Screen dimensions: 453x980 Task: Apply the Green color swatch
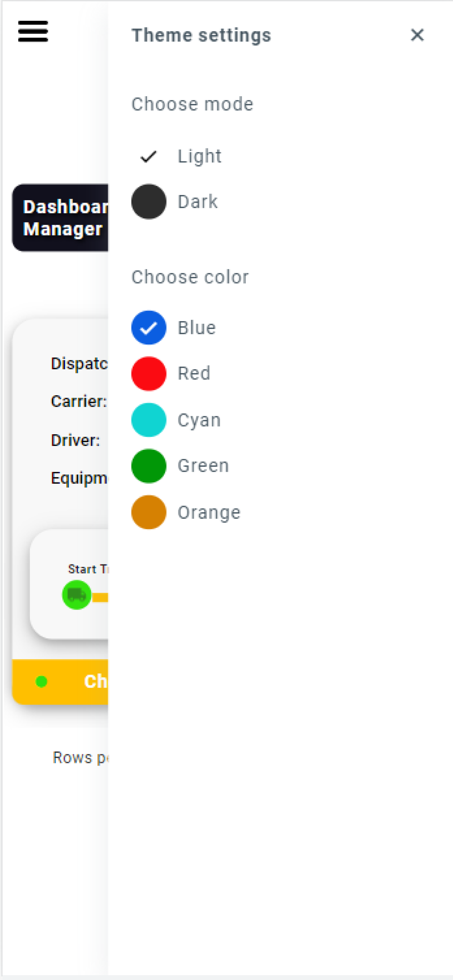[148, 466]
